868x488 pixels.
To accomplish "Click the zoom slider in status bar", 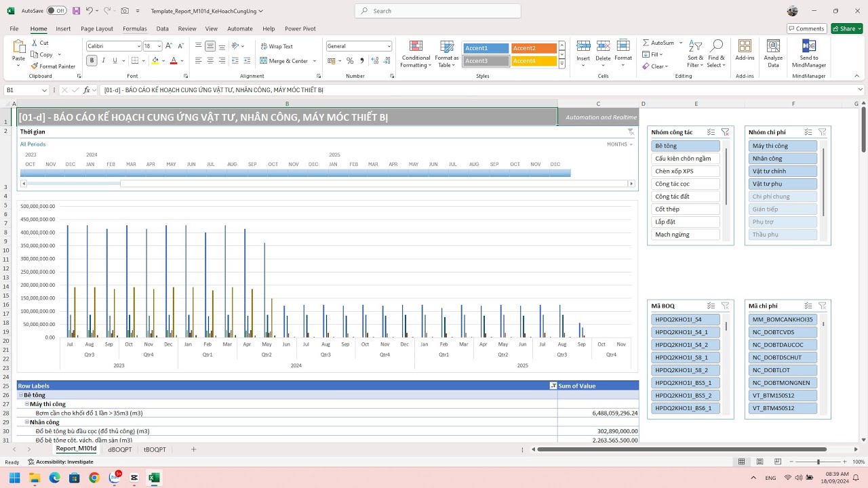I will [x=818, y=462].
